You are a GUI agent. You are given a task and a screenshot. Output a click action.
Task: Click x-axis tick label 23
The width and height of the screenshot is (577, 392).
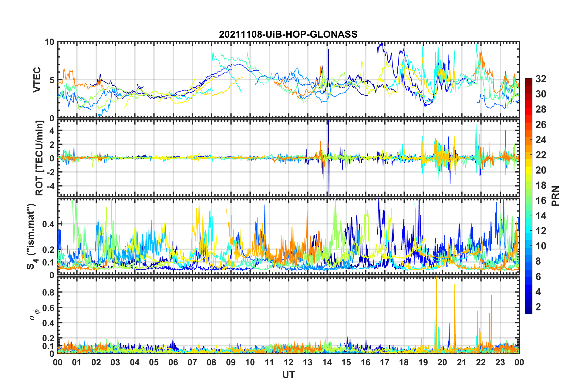500,362
